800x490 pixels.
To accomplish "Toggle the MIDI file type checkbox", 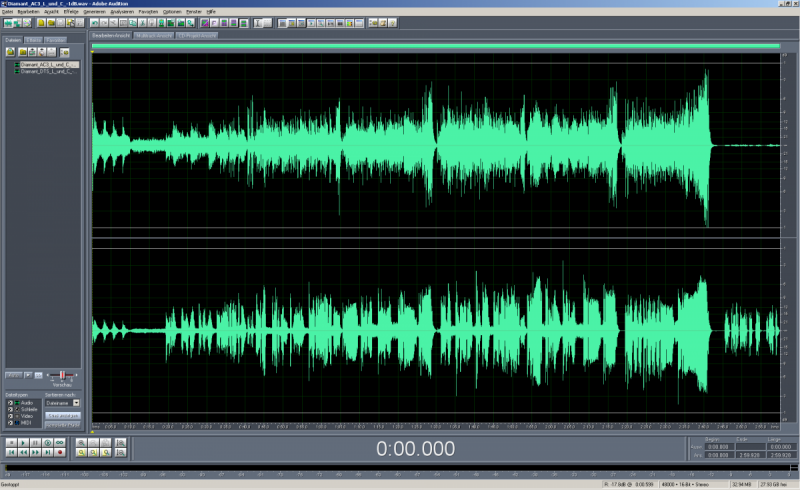I will [x=8, y=423].
